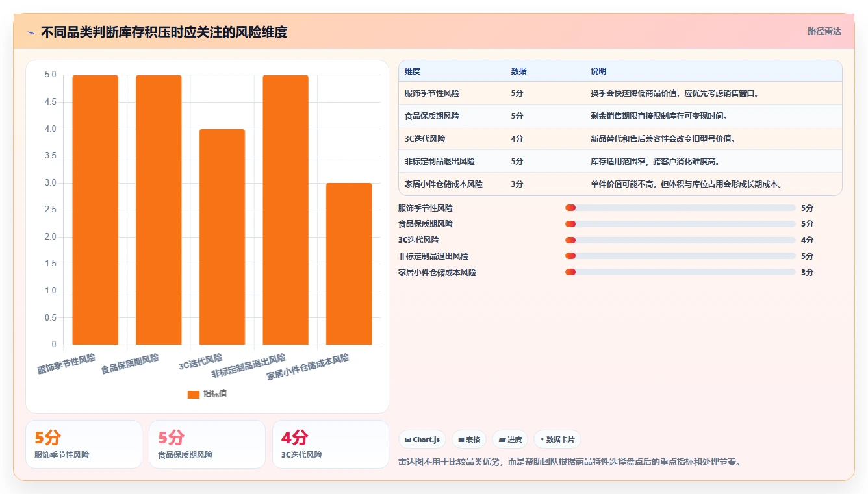This screenshot has width=868, height=494.
Task: Click the 家居小件仓储成本风险 chart bar
Action: pos(349,264)
